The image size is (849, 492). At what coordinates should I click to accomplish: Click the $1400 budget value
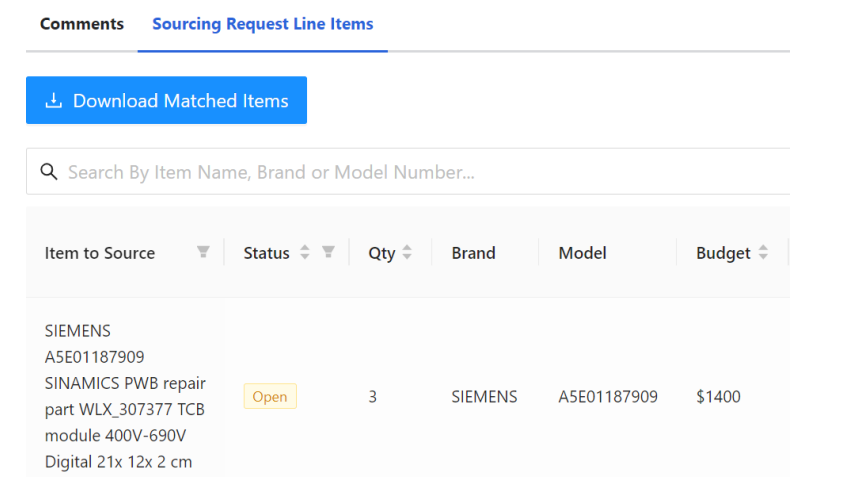coord(718,396)
